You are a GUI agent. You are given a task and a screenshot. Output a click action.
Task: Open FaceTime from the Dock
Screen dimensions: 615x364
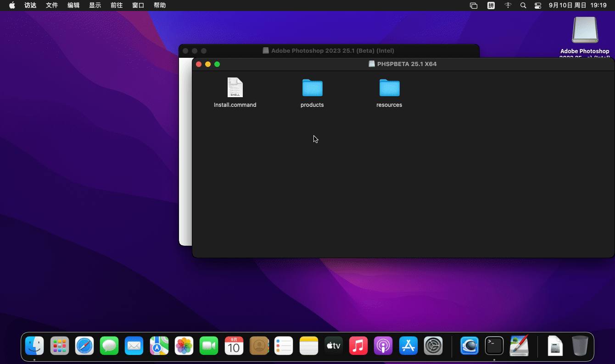point(209,346)
